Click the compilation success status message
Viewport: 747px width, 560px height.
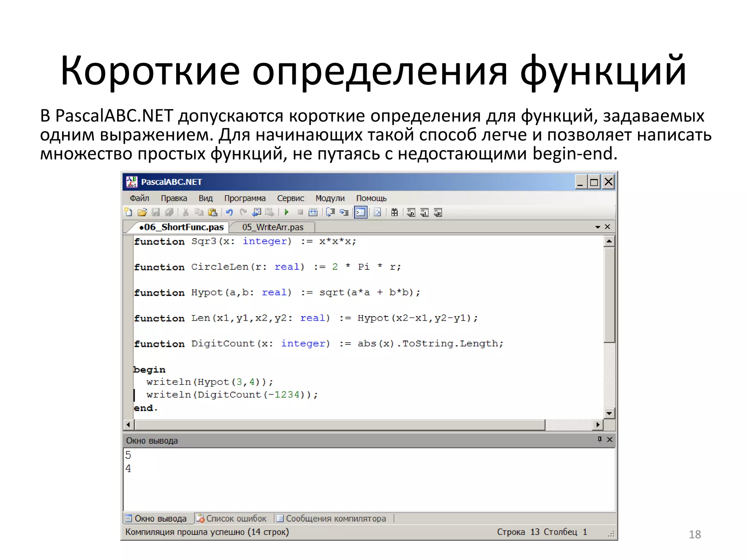pos(207,532)
